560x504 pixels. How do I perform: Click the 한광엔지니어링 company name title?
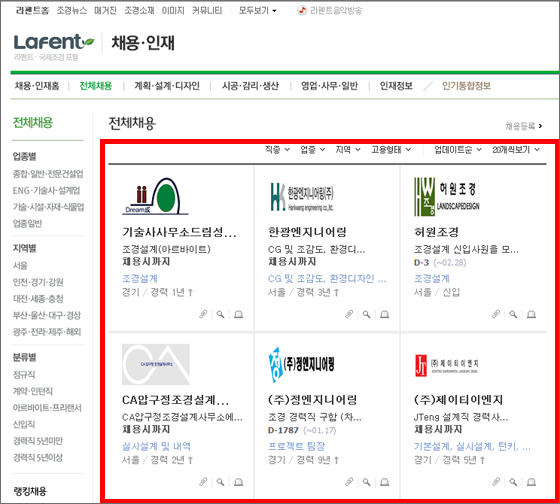click(308, 233)
